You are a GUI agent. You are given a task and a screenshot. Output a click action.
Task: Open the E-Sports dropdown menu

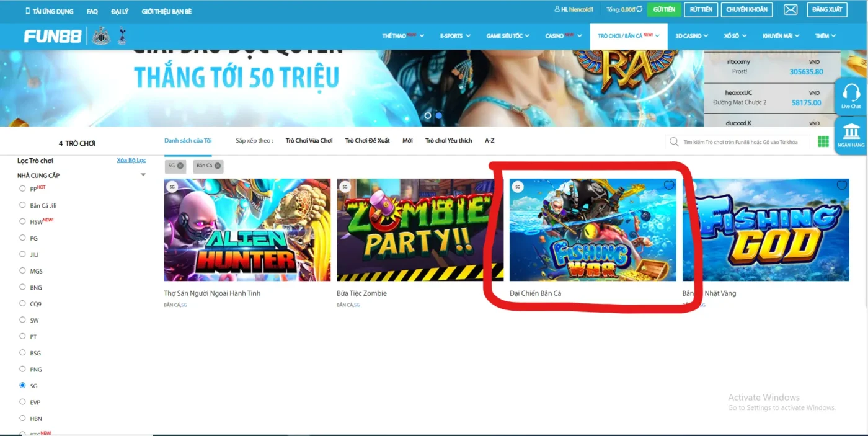pyautogui.click(x=455, y=36)
